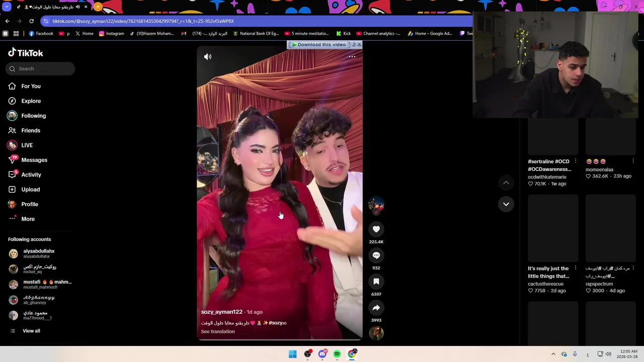Open mustafi_mahmud1 following account
This screenshot has width=644, height=362.
pos(47,285)
